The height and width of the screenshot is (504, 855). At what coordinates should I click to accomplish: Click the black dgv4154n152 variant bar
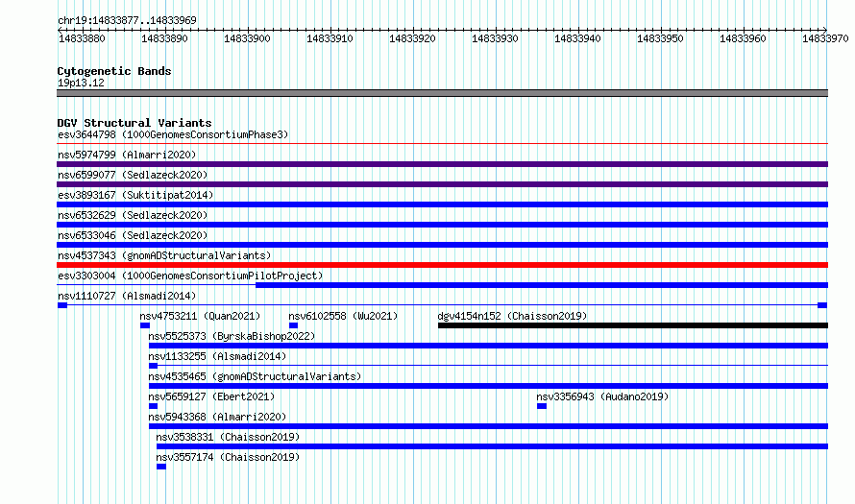tap(632, 325)
